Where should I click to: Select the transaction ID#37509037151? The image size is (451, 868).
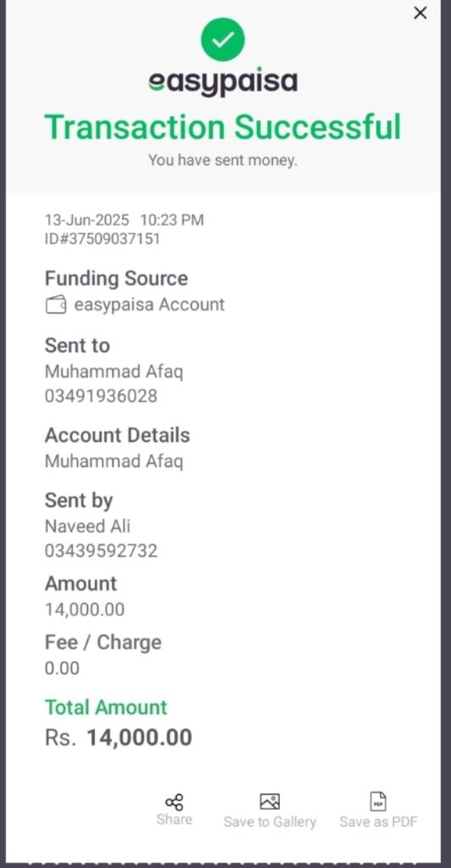coord(103,239)
